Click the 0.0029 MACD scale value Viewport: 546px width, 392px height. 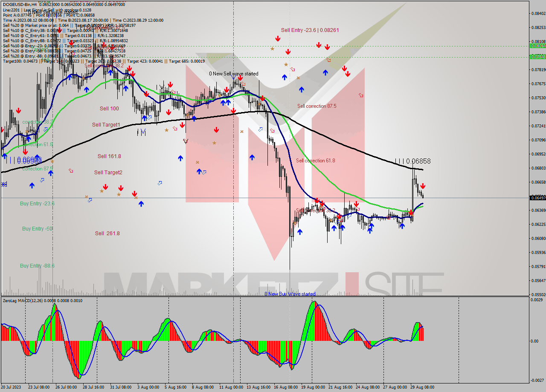(537, 300)
